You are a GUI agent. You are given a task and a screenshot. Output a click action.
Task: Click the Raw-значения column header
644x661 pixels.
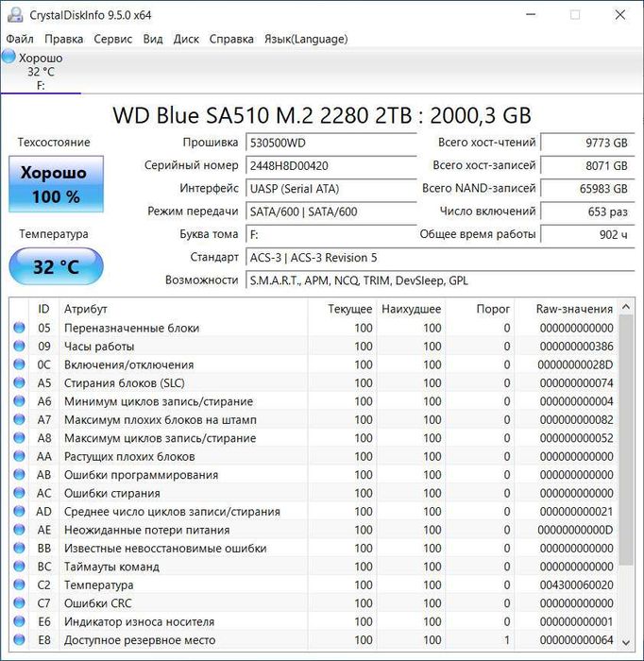click(x=566, y=309)
